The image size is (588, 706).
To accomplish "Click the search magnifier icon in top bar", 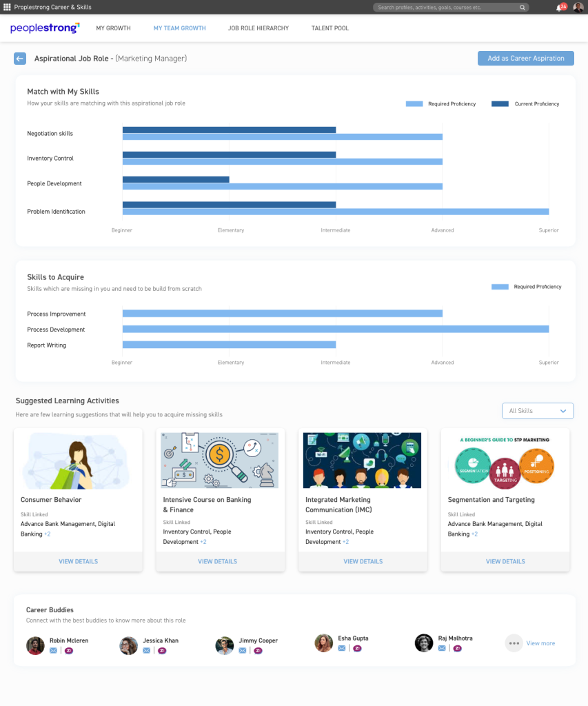I will point(523,8).
